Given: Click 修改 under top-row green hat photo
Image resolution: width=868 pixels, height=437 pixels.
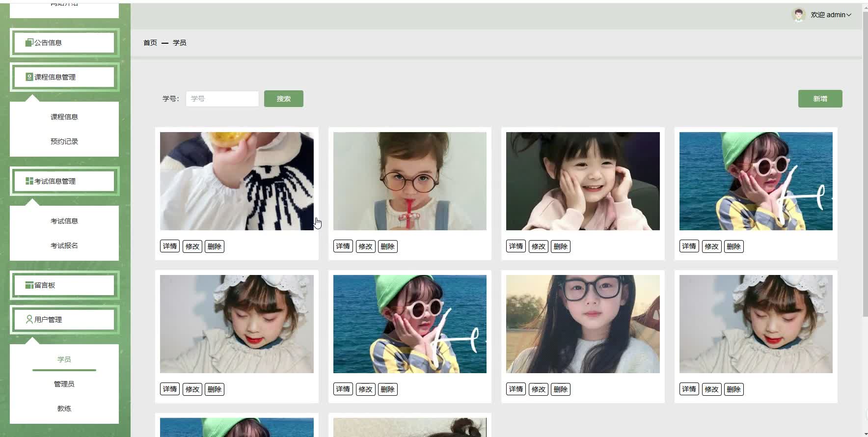Looking at the screenshot, I should (711, 246).
